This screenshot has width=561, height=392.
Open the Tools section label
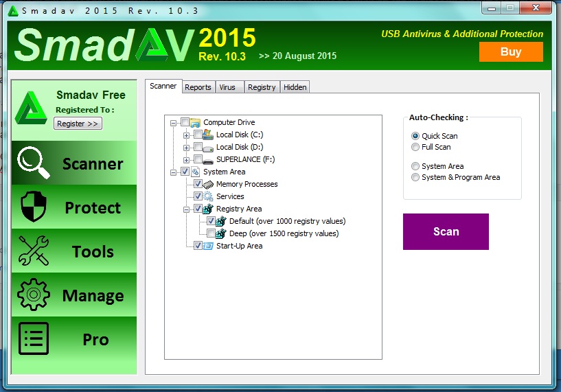pyautogui.click(x=93, y=251)
